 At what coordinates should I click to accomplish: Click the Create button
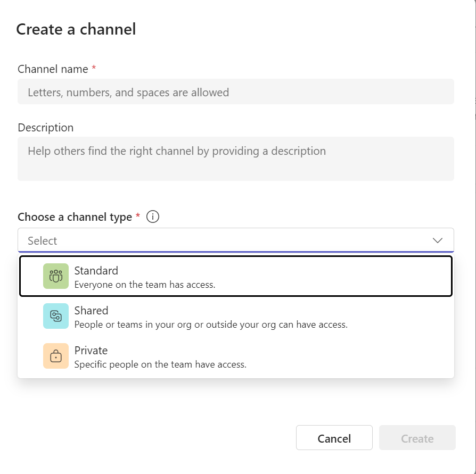[x=417, y=438]
